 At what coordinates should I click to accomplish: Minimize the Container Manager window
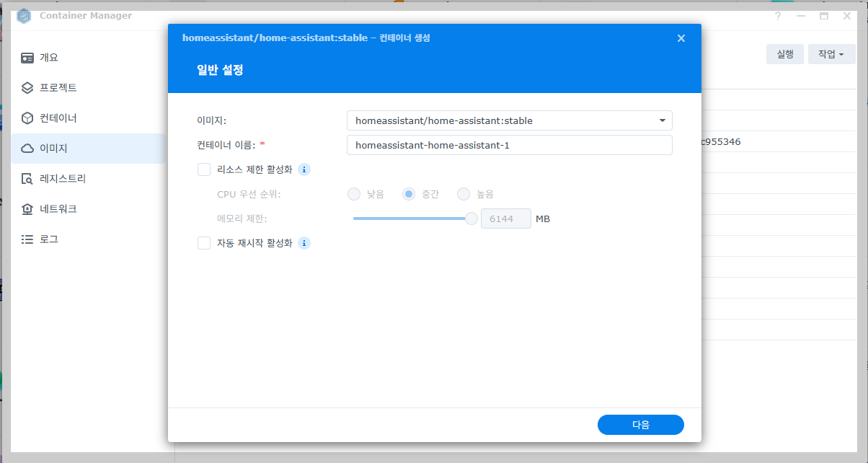[801, 16]
